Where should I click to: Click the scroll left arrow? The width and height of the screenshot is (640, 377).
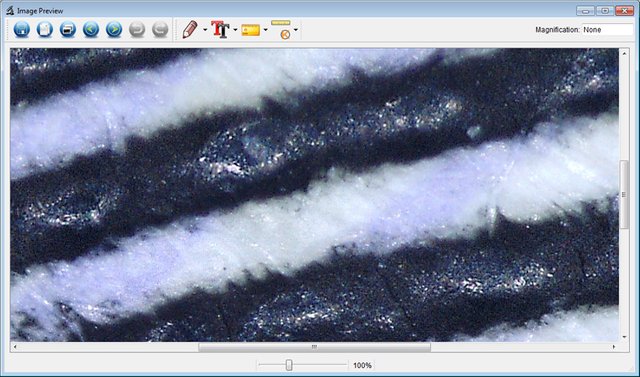pyautogui.click(x=15, y=347)
